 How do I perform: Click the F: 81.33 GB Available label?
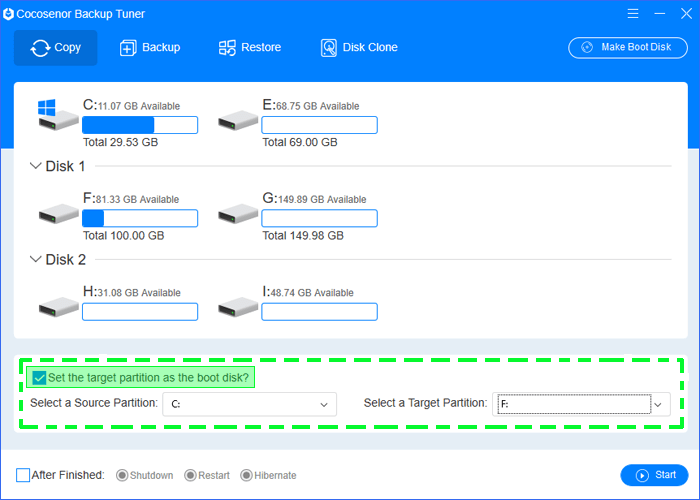click(131, 199)
